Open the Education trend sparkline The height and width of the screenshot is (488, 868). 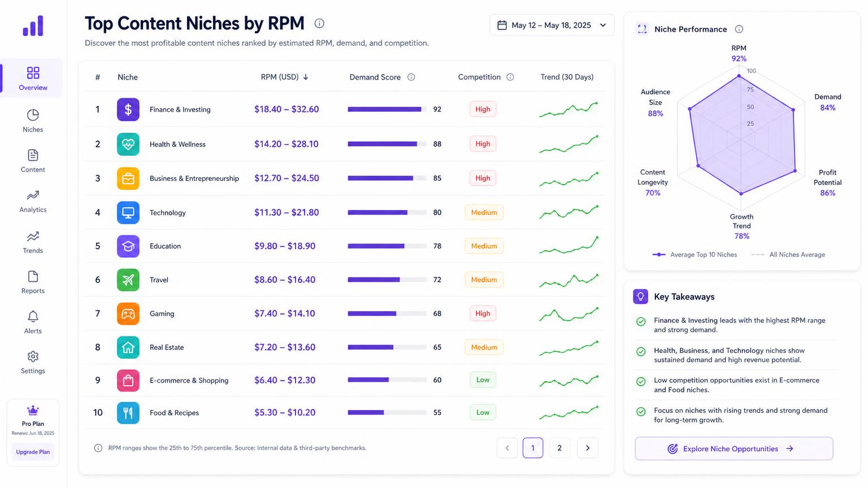click(x=568, y=246)
